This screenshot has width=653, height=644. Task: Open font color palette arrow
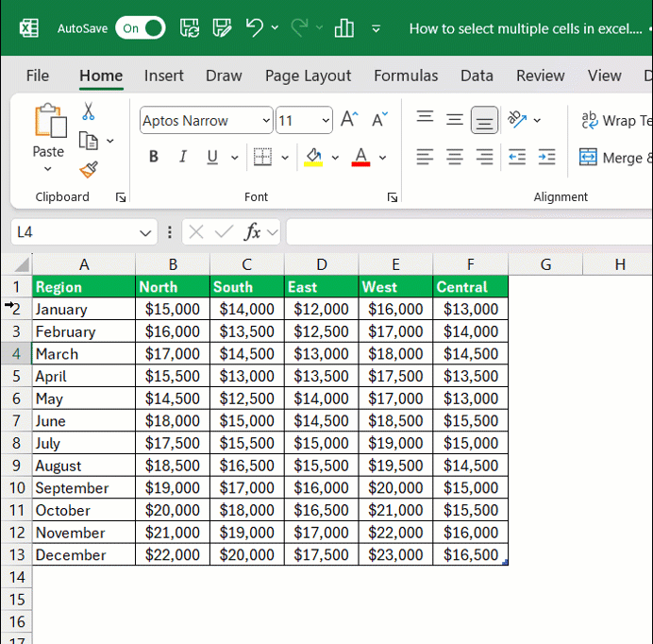[x=382, y=158]
